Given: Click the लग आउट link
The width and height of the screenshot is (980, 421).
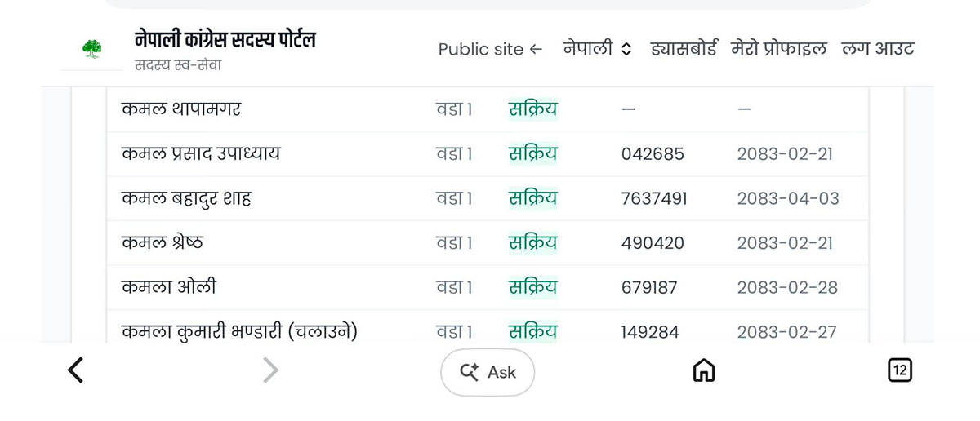Looking at the screenshot, I should (878, 48).
